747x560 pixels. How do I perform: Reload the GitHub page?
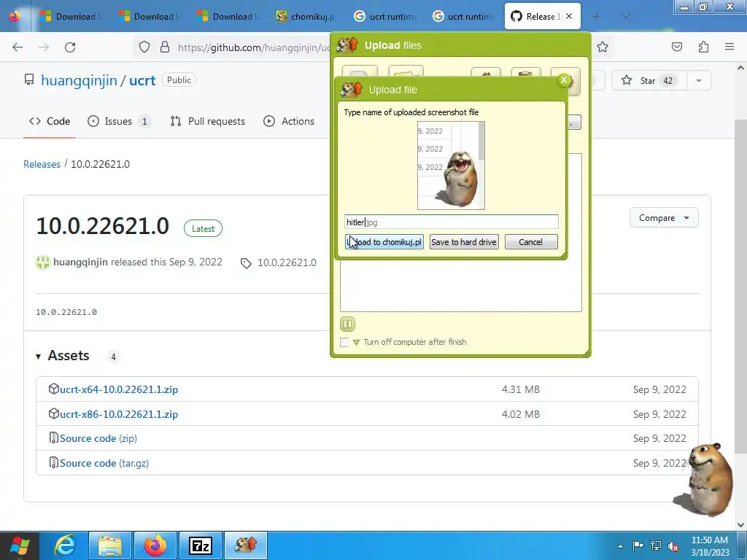tap(70, 47)
